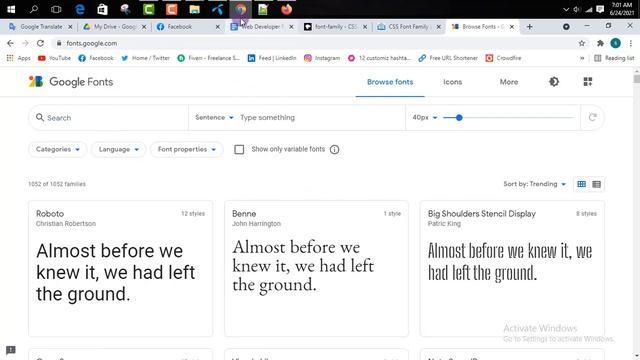
Task: Click the address bar URL
Action: click(92, 43)
